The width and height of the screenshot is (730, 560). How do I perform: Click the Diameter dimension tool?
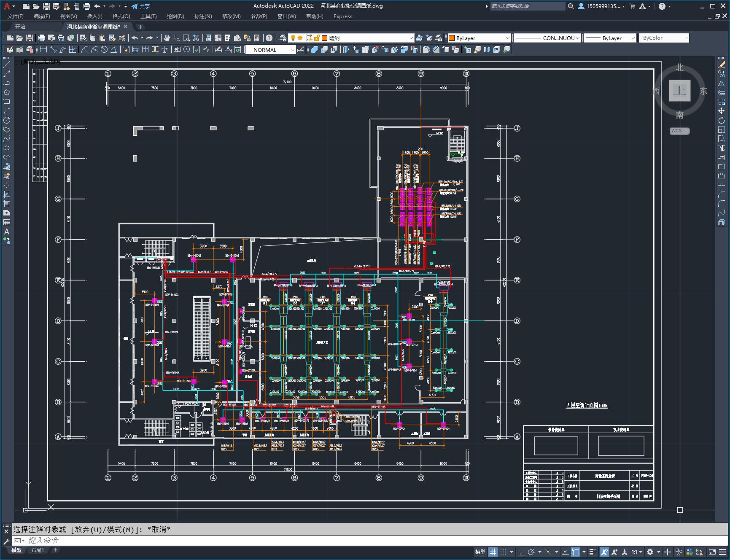(104, 50)
